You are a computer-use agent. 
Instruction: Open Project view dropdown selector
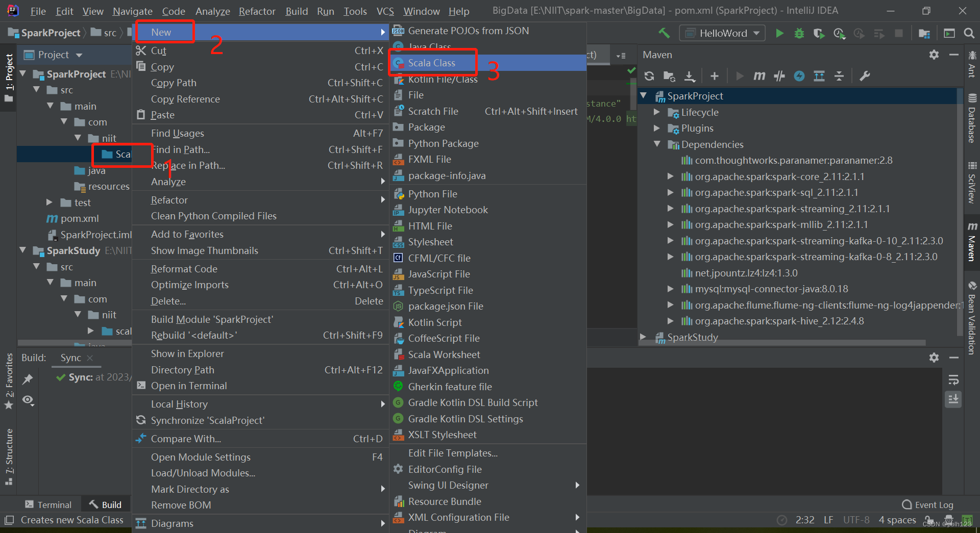[53, 55]
